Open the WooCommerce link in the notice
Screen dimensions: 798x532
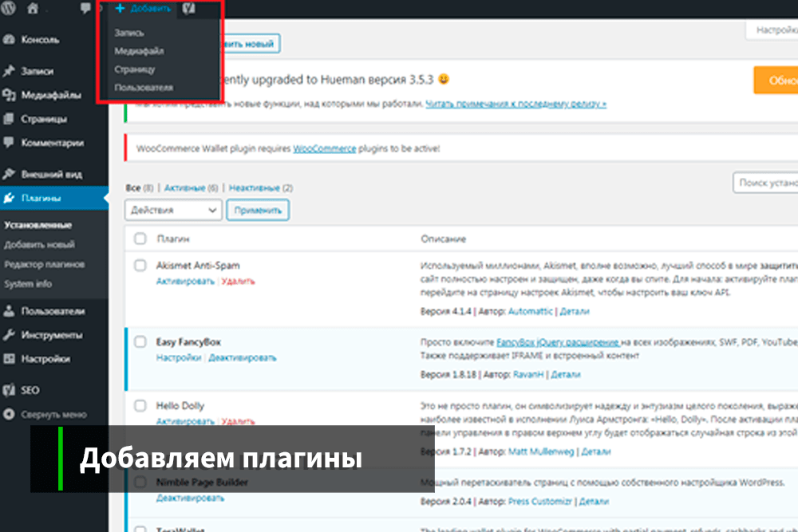[324, 148]
